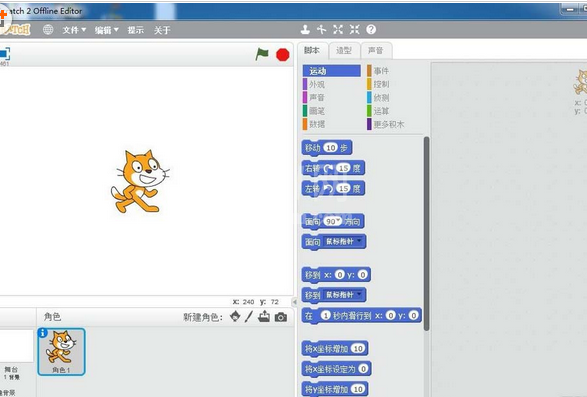The height and width of the screenshot is (397, 587).
Task: Toggle full screen stage mode
Action: pyautogui.click(x=5, y=54)
